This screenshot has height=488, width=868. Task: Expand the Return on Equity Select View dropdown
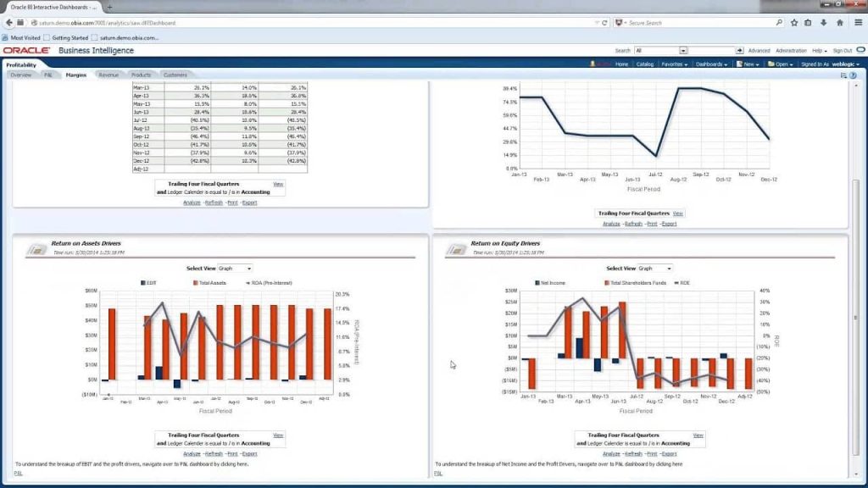[x=654, y=269]
